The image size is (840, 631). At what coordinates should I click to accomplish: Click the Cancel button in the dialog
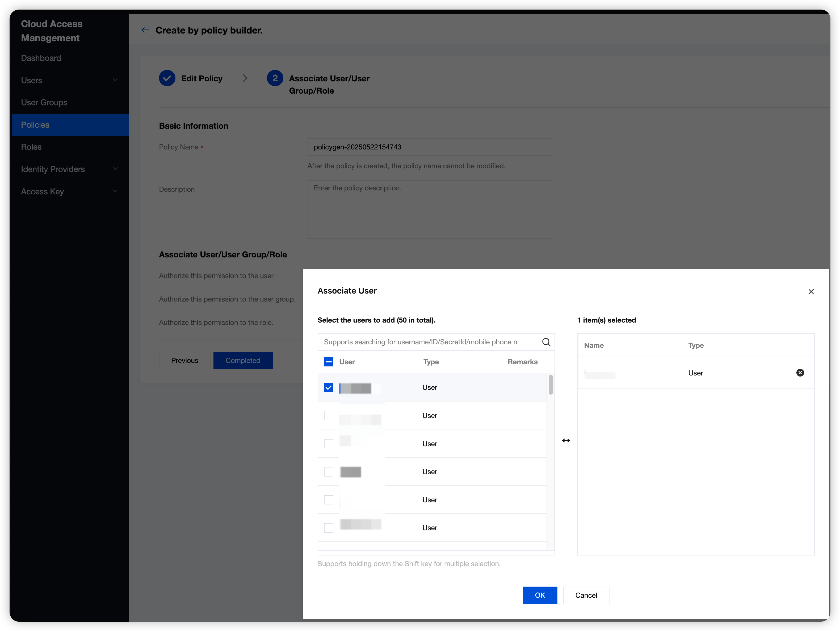pos(586,595)
